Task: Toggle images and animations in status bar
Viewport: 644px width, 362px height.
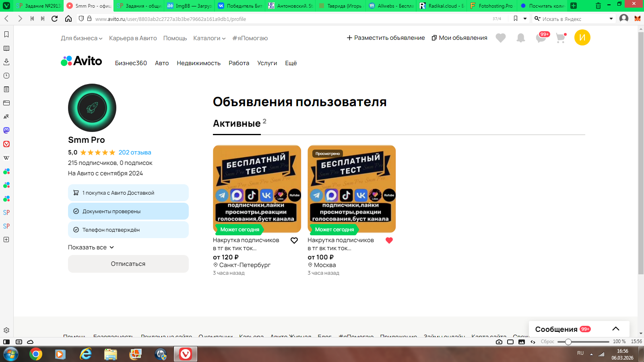Action: pos(522,342)
